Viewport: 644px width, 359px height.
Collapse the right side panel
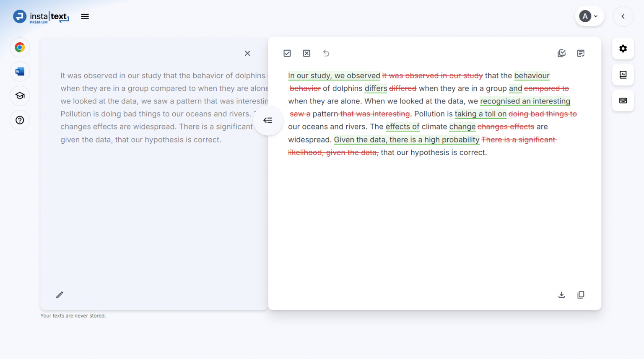click(x=623, y=16)
